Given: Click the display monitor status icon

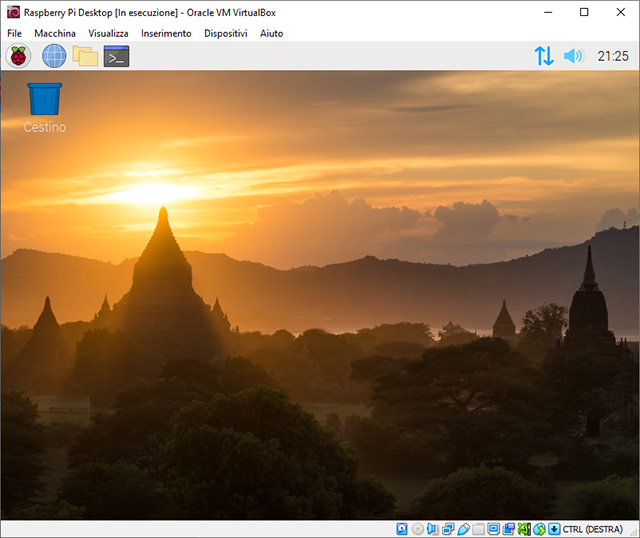Looking at the screenshot, I should 493,529.
